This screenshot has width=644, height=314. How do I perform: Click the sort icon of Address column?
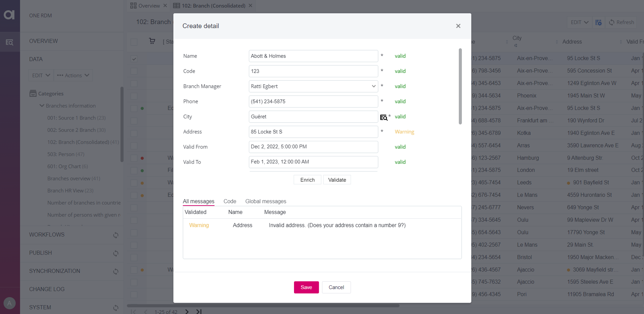621,42
